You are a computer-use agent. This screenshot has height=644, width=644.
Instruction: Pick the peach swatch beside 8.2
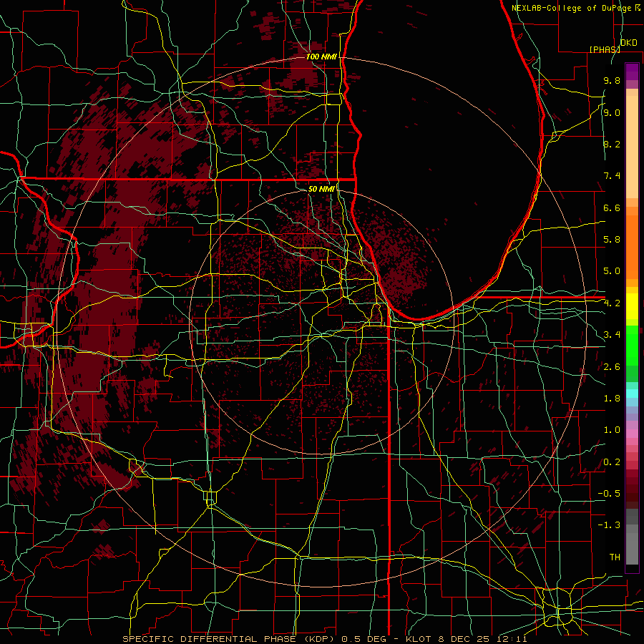tap(632, 147)
